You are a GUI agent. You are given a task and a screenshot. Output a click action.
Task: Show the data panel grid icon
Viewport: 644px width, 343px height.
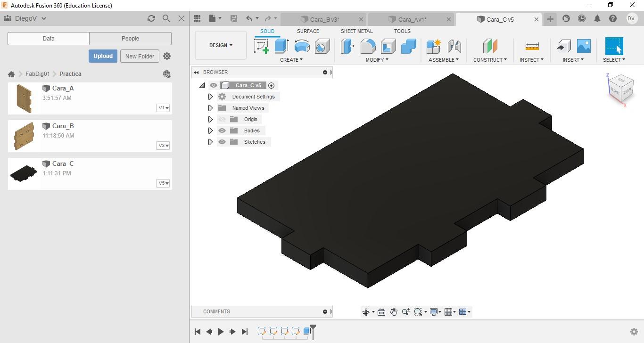click(197, 18)
